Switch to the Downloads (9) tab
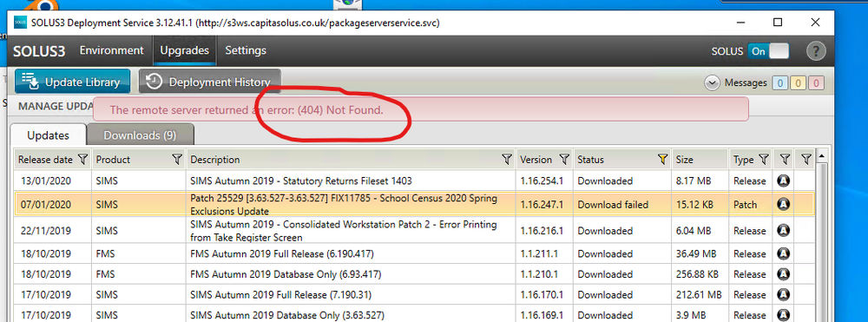Screen dimensions: 868x322 (x=140, y=135)
